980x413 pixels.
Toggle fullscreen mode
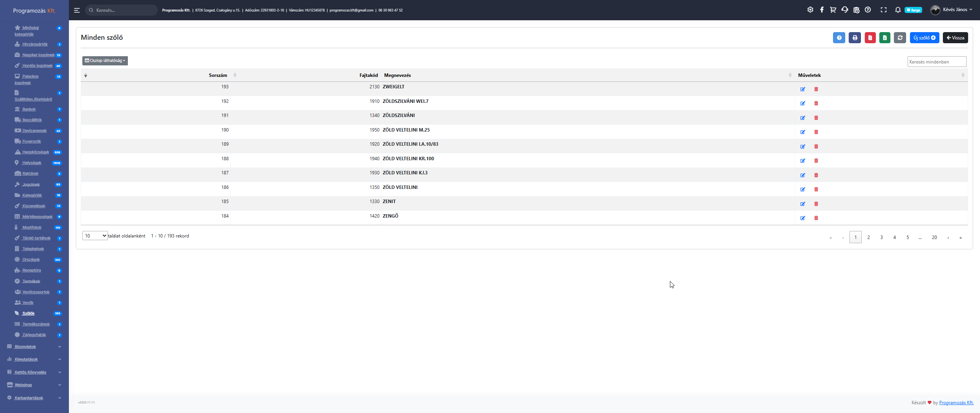pyautogui.click(x=884, y=10)
